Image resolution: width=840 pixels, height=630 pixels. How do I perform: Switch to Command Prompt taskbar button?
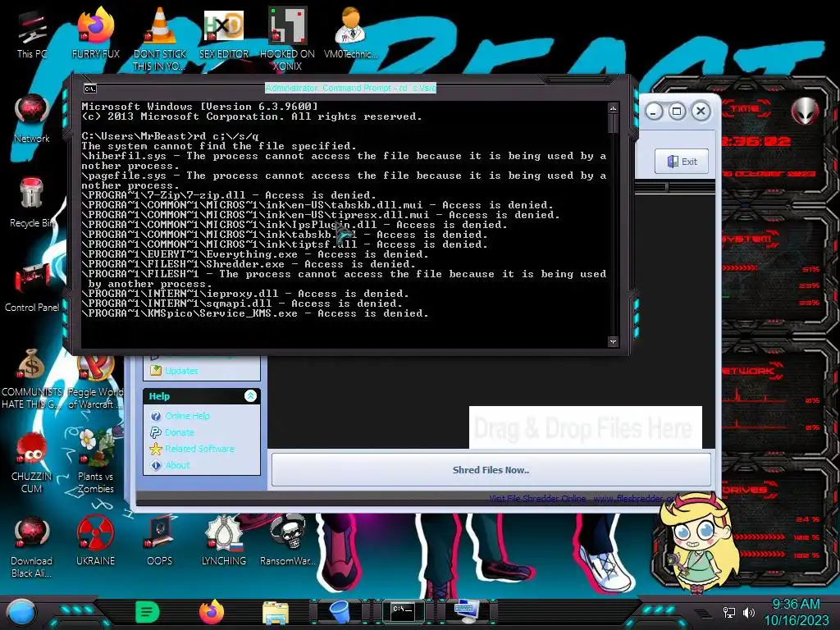point(403,611)
